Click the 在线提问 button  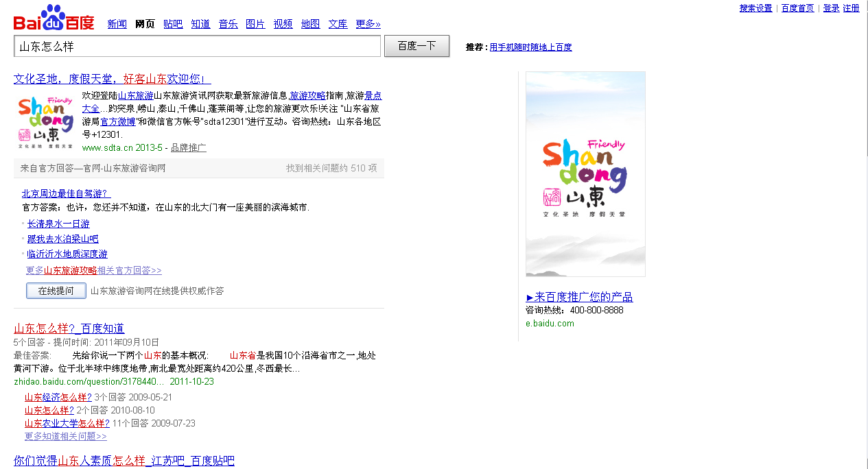[x=56, y=291]
